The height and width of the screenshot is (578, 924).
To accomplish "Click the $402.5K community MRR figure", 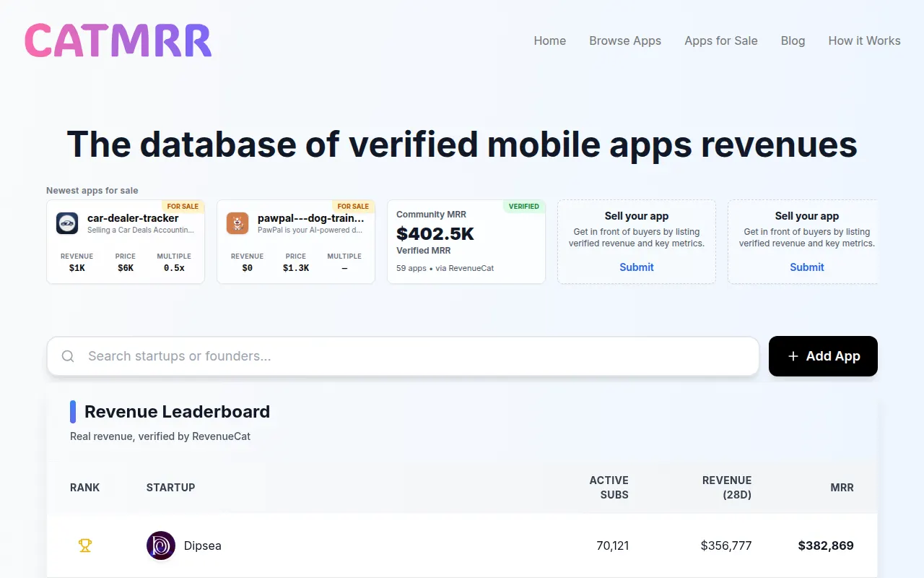I will (435, 233).
